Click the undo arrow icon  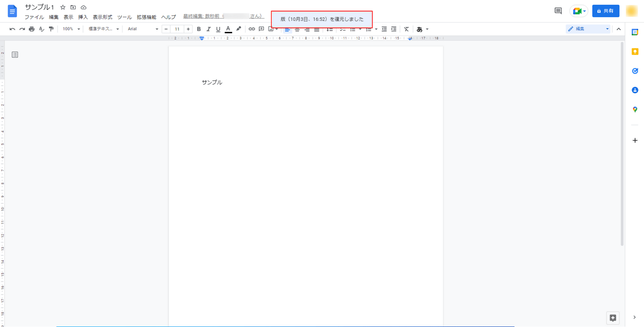tap(12, 29)
